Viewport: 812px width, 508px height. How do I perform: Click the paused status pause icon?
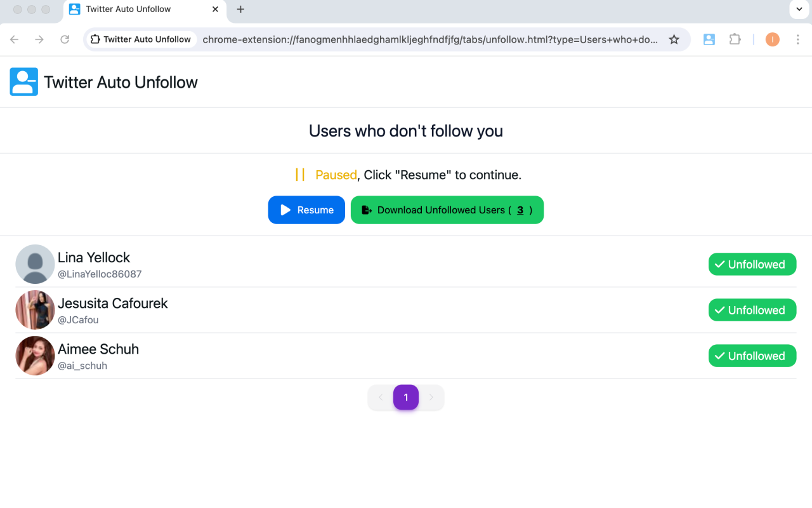point(300,174)
